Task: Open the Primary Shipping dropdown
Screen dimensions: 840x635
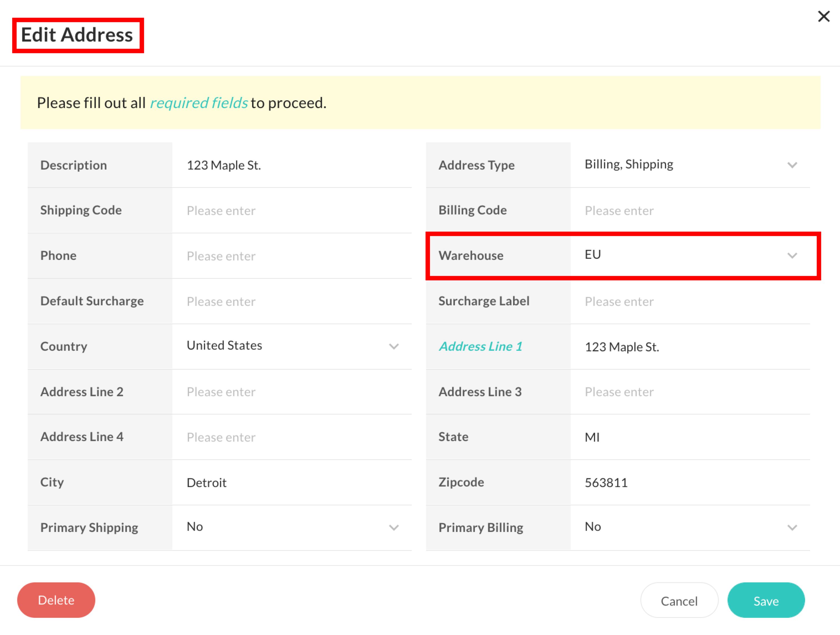Action: pos(292,527)
